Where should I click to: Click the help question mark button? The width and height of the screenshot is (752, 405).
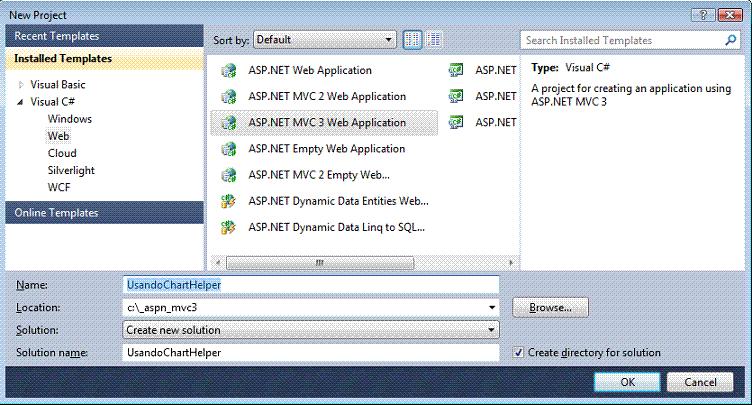tap(703, 15)
